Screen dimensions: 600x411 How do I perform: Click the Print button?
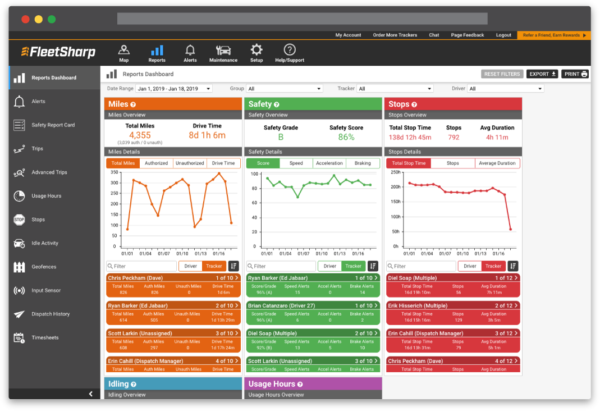point(575,74)
